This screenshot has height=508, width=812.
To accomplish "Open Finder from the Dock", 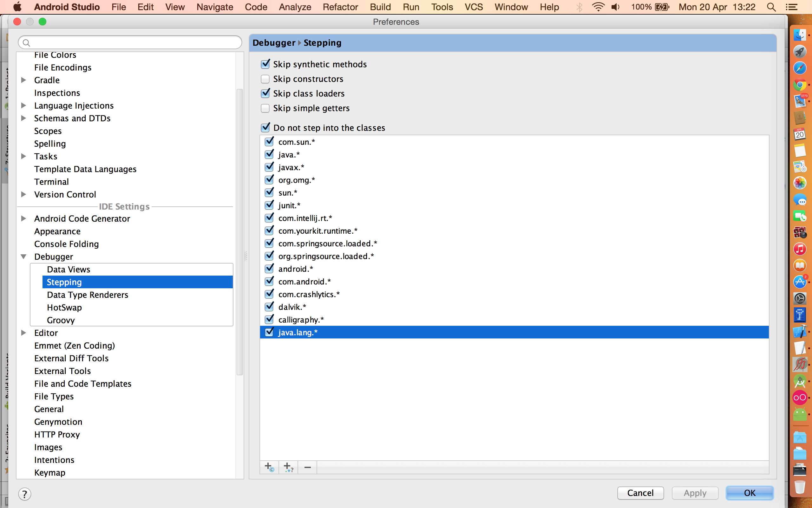I will coord(800,35).
